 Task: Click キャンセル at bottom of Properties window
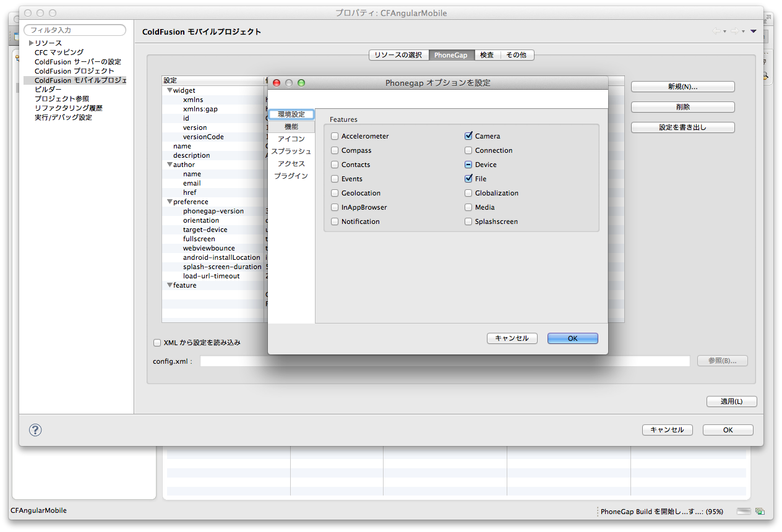coord(668,430)
